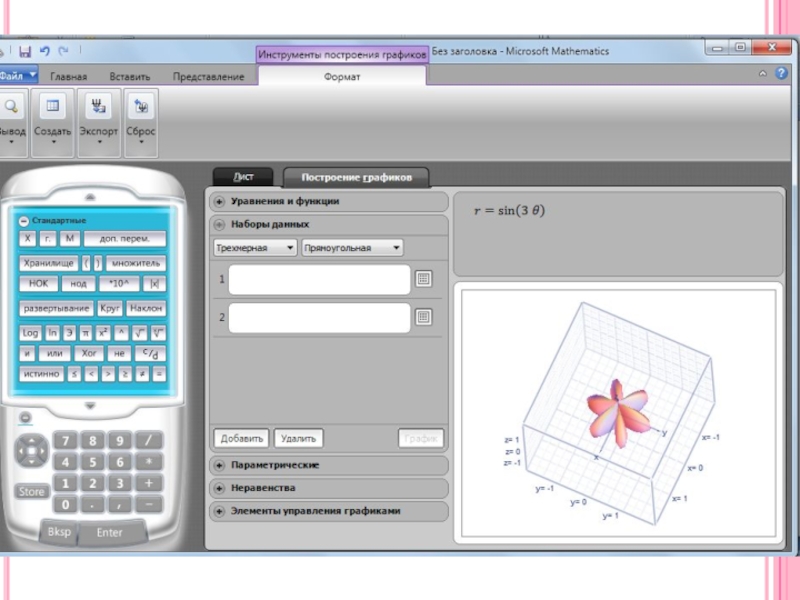
Task: Select the Построение графиков tab
Action: pyautogui.click(x=356, y=178)
